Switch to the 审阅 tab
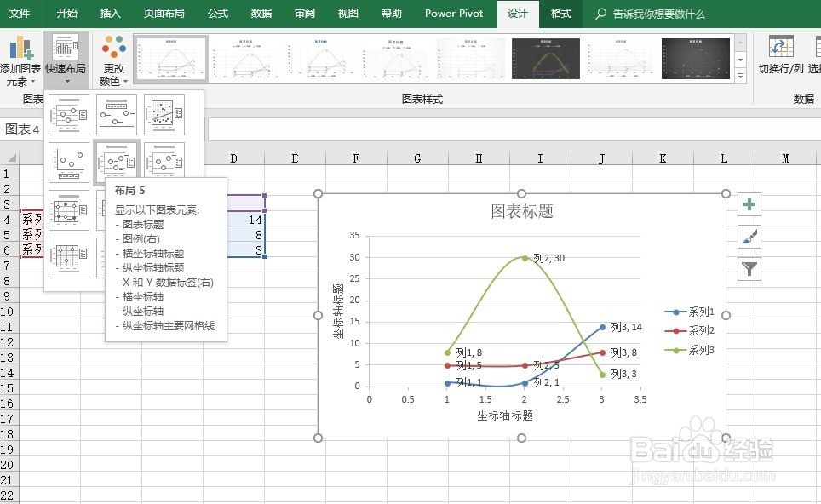 (305, 14)
